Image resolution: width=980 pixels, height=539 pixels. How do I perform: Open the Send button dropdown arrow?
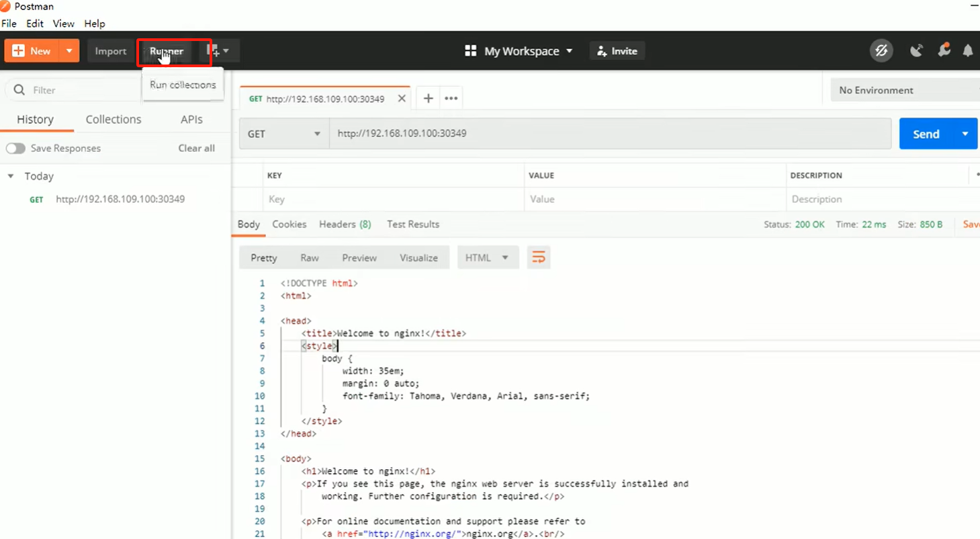point(966,134)
